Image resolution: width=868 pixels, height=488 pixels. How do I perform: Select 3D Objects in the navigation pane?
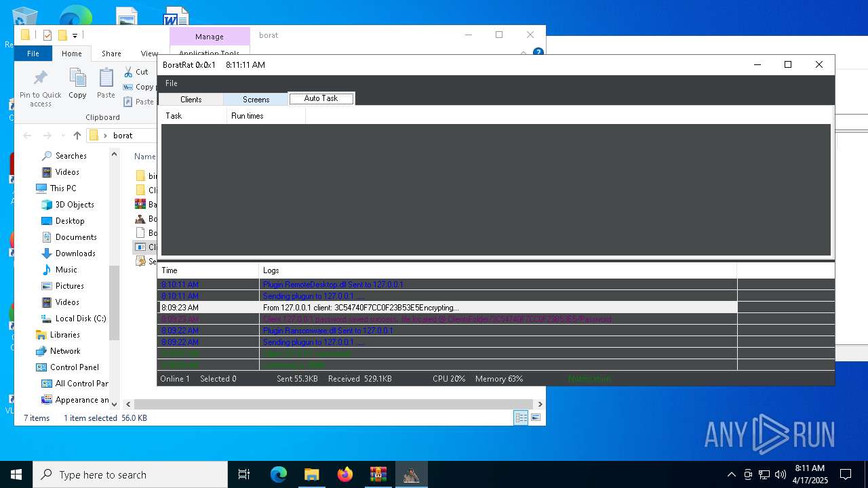[75, 205]
